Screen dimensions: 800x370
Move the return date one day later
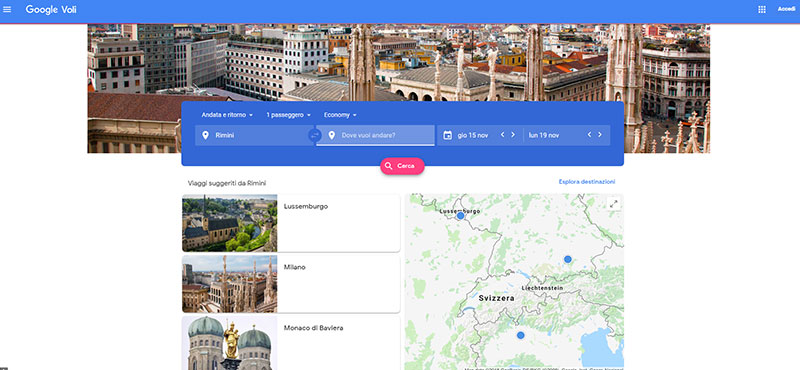click(599, 135)
